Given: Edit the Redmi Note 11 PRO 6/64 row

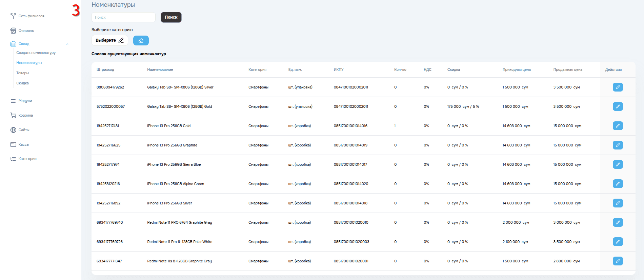Looking at the screenshot, I should 618,222.
